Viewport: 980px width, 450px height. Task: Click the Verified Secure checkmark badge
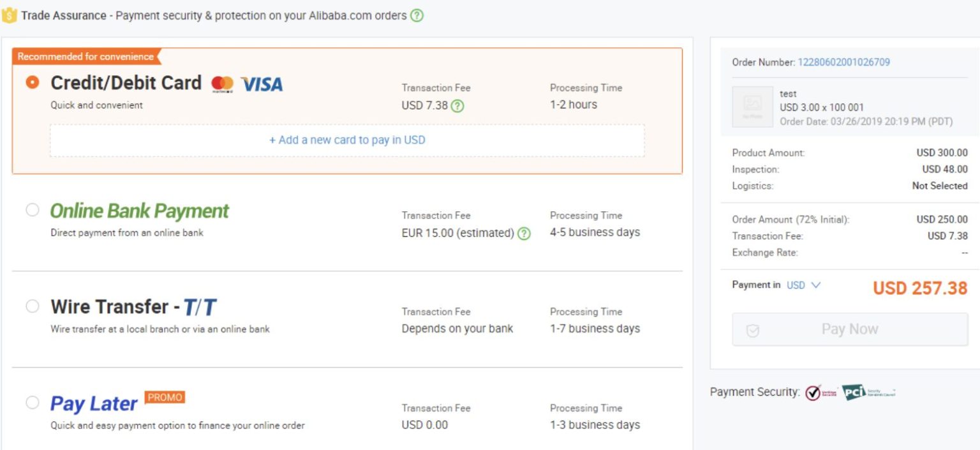click(813, 393)
